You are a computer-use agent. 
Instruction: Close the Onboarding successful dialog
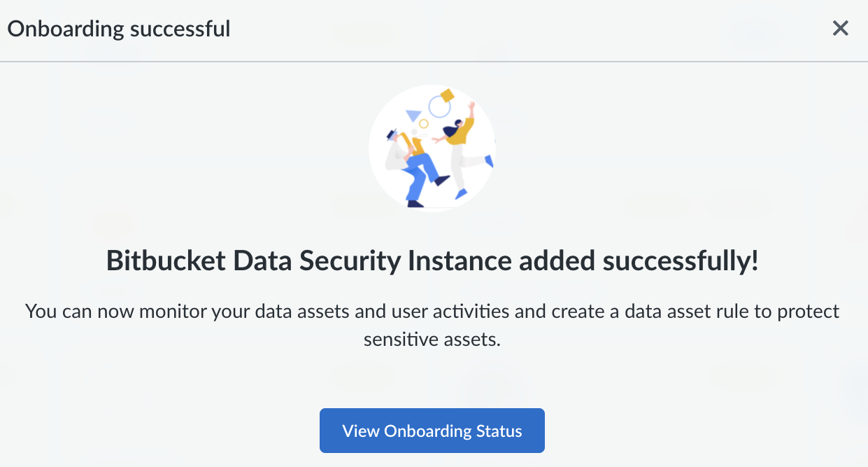click(x=840, y=28)
